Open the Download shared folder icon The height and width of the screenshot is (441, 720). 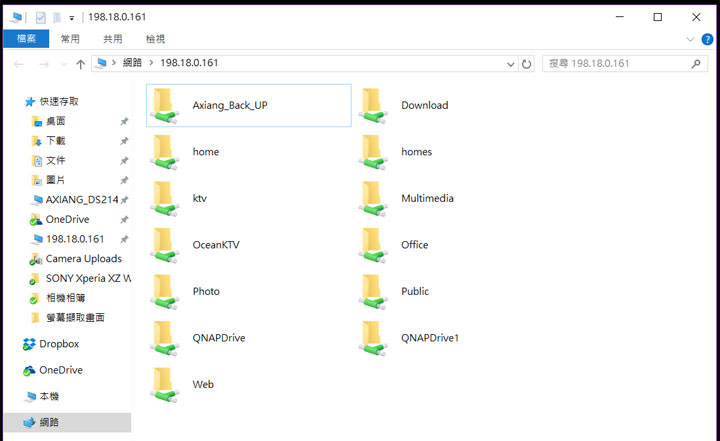point(373,106)
